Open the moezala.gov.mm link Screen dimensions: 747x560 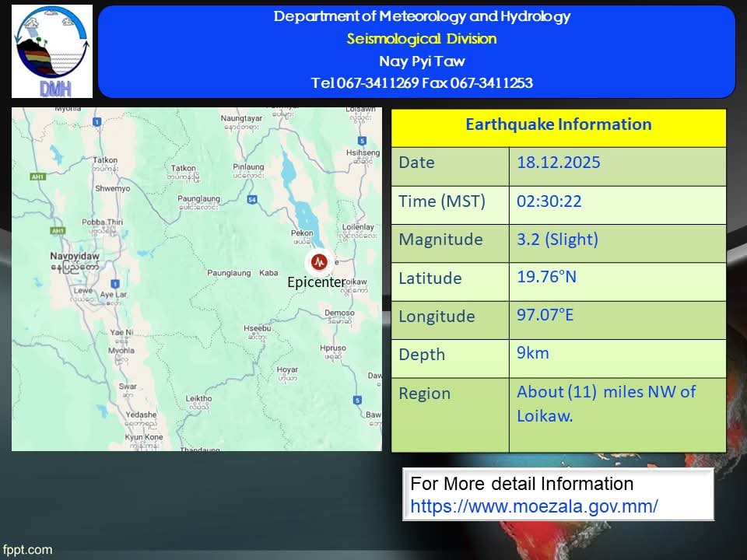tap(534, 506)
